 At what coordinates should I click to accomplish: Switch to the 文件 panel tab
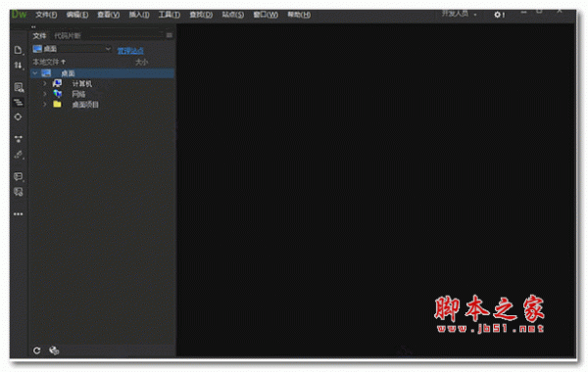pos(39,35)
